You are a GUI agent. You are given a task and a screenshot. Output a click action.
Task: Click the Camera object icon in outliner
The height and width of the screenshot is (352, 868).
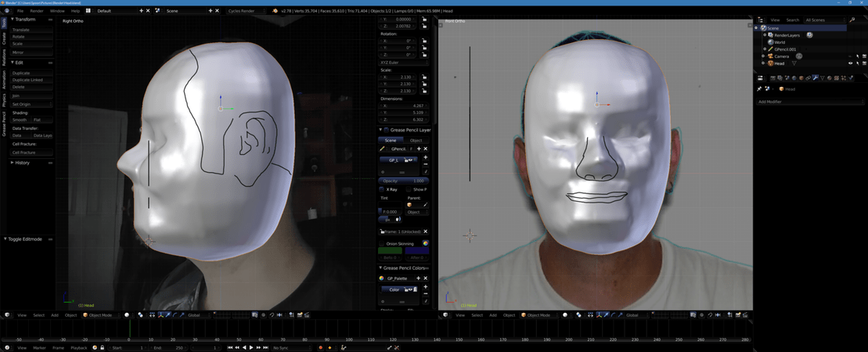coord(771,56)
